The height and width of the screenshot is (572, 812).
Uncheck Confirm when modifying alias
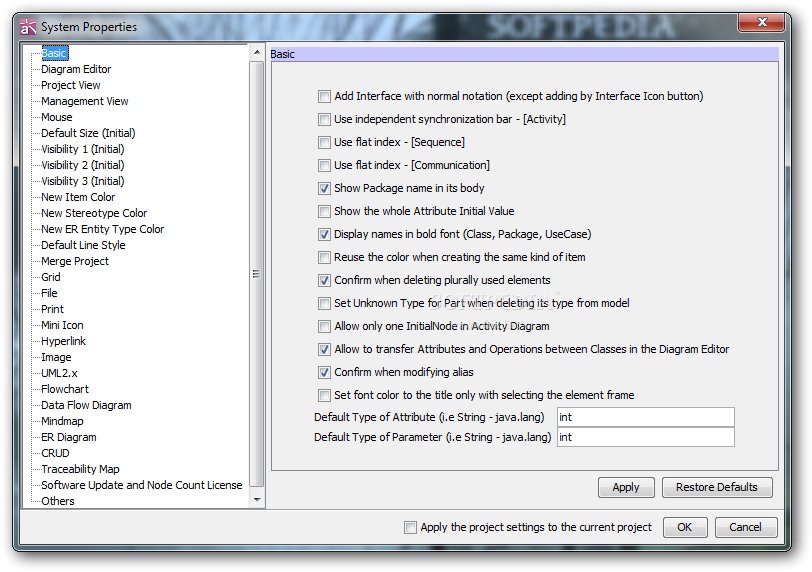(x=324, y=372)
